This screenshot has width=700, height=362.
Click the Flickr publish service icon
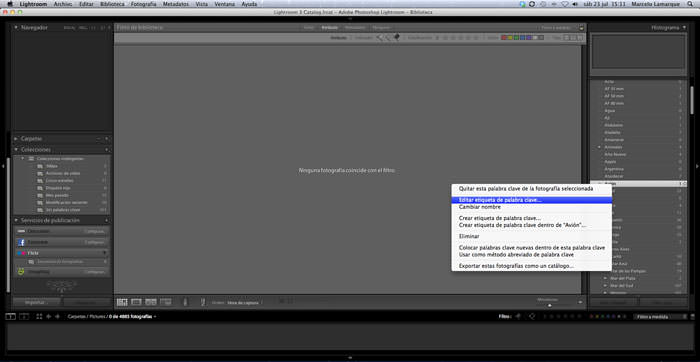tap(21, 253)
